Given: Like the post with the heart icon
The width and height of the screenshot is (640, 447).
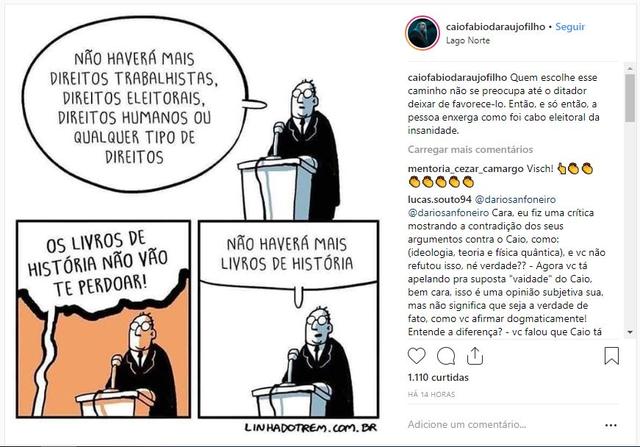Looking at the screenshot, I should tap(416, 356).
